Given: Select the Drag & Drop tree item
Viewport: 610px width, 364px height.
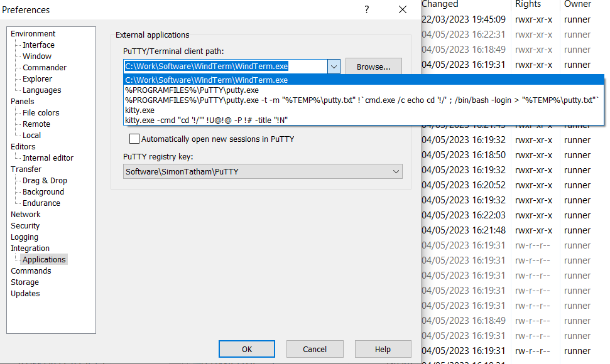Looking at the screenshot, I should (x=45, y=180).
